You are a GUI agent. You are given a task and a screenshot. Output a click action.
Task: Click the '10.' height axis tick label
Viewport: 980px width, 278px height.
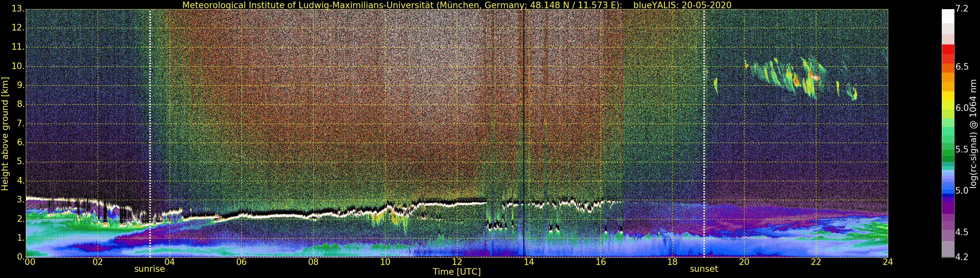click(18, 66)
